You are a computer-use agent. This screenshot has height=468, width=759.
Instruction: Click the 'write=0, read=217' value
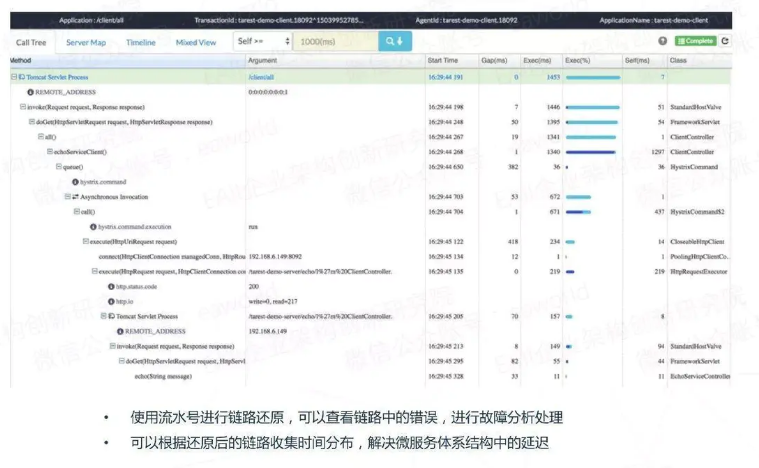273,302
